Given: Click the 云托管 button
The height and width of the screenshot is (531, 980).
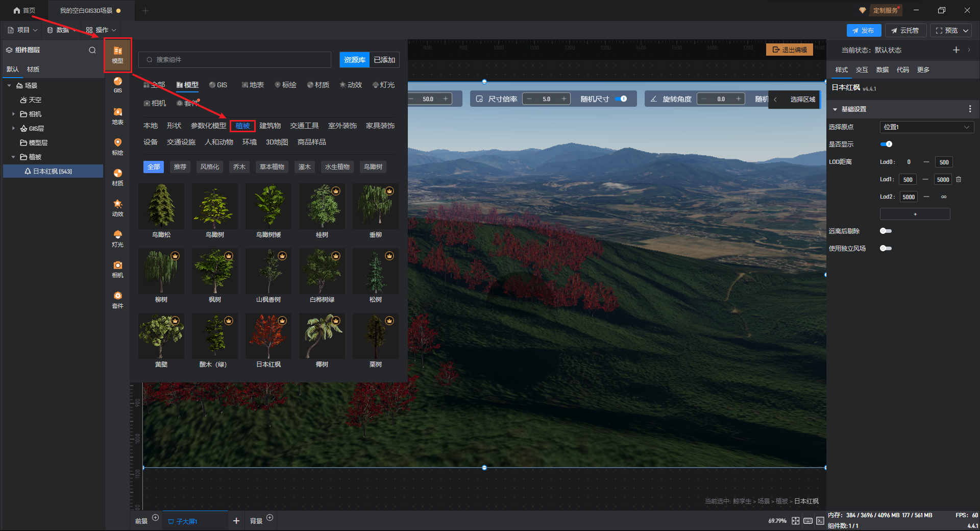Looking at the screenshot, I should pyautogui.click(x=905, y=31).
